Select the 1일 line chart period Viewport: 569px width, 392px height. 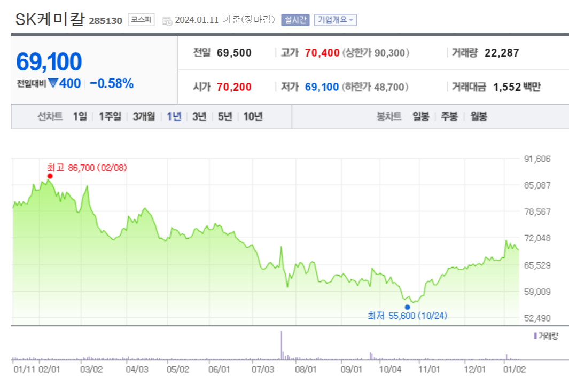pyautogui.click(x=80, y=116)
